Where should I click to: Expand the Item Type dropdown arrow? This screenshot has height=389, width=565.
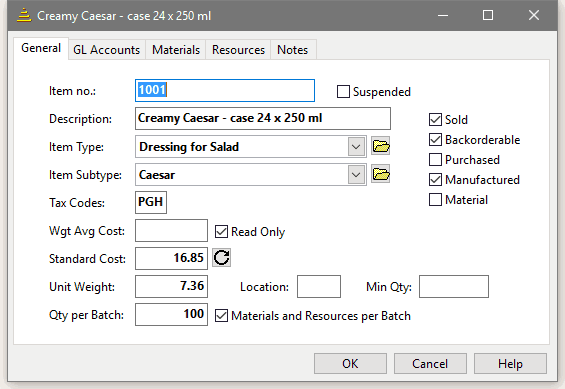(356, 147)
